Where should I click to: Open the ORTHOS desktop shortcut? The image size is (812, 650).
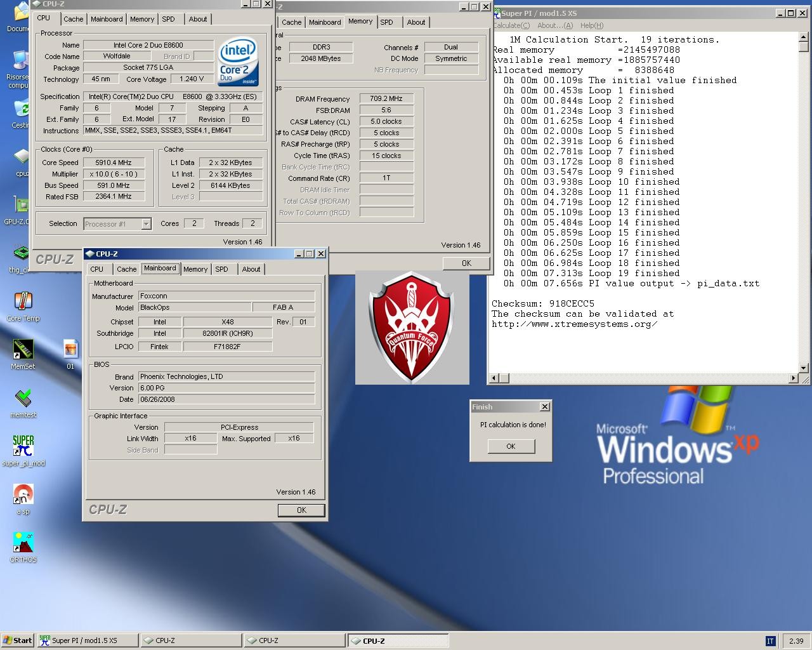coord(23,547)
